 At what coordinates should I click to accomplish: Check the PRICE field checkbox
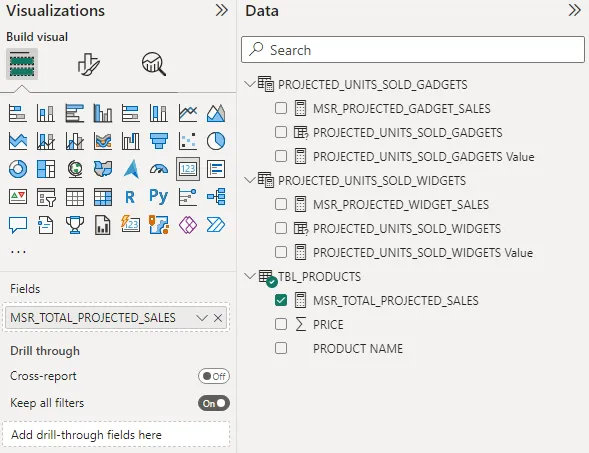coord(281,325)
